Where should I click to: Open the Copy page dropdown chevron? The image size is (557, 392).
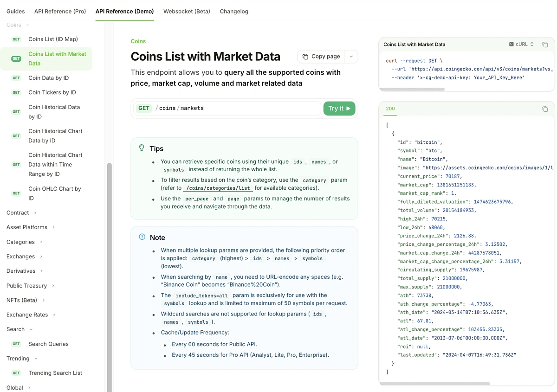(x=351, y=56)
